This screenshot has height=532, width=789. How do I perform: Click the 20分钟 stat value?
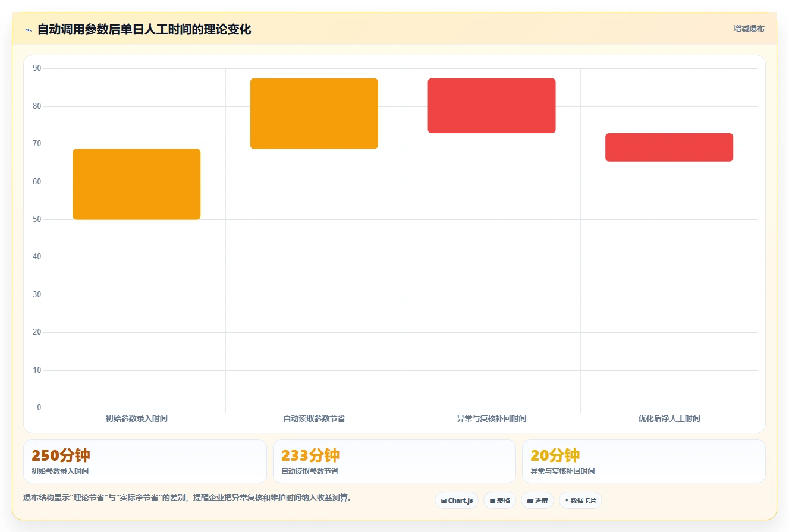point(555,455)
